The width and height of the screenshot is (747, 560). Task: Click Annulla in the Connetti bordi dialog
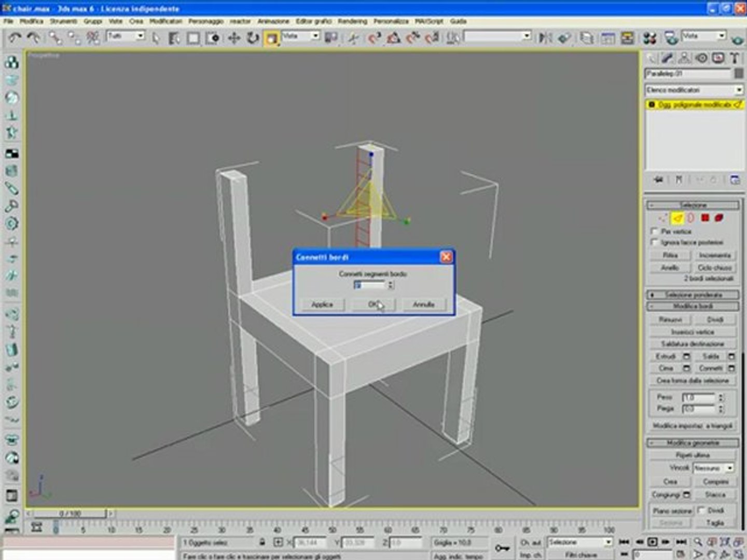pyautogui.click(x=423, y=304)
